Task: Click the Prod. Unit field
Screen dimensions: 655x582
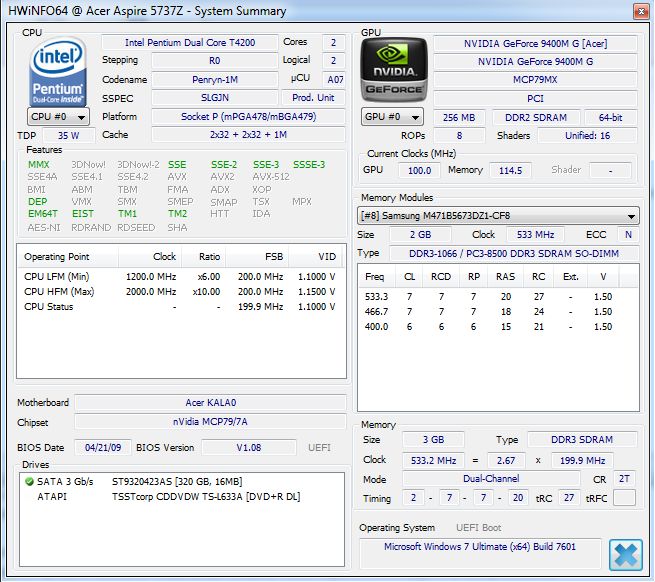Action: point(313,98)
